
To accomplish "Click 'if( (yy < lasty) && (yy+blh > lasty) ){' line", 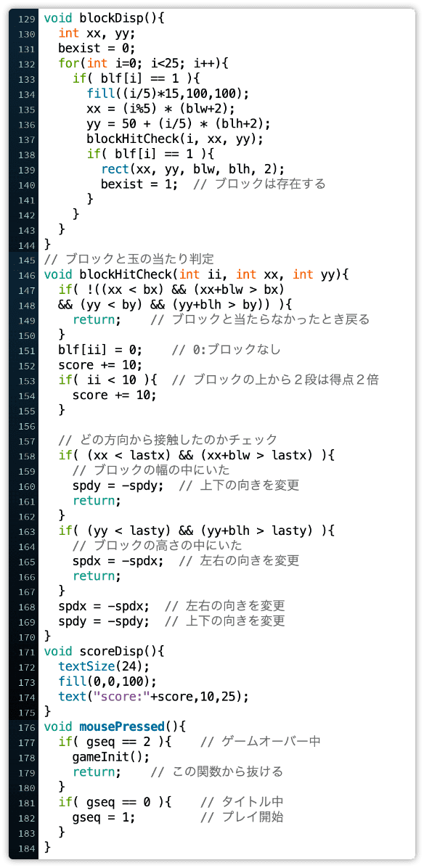I will [197, 531].
